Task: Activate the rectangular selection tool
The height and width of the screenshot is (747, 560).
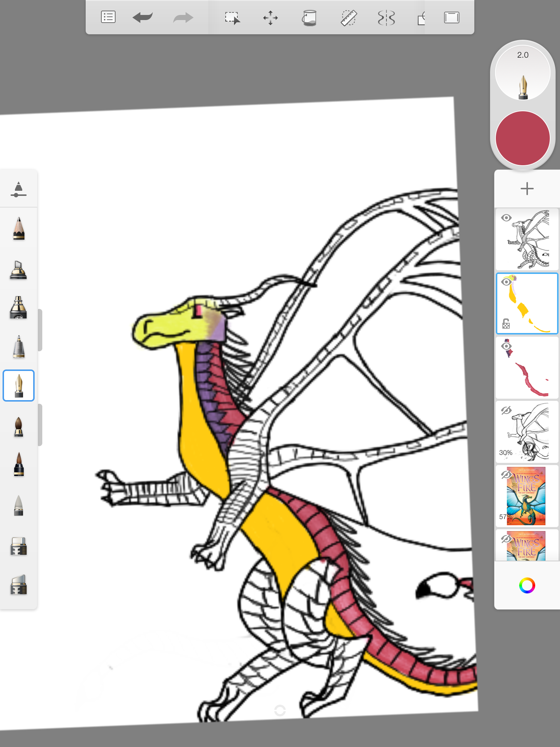Action: pos(232,18)
